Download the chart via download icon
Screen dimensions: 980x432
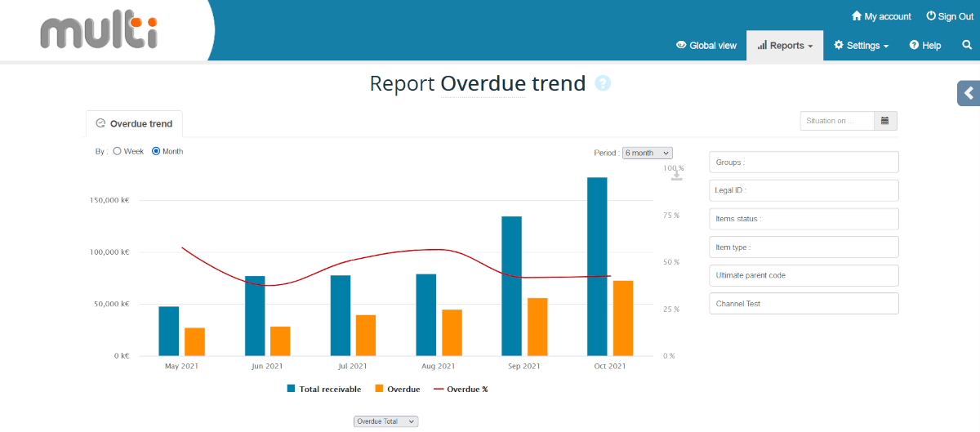676,174
